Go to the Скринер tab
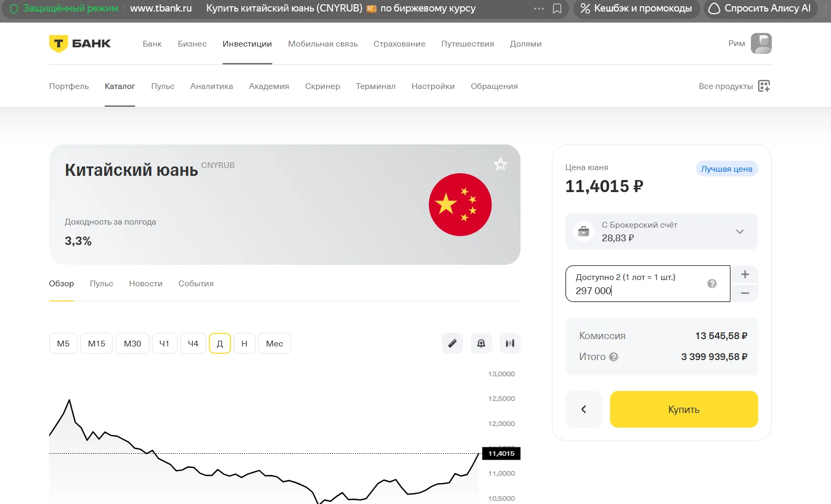Image resolution: width=831 pixels, height=504 pixels. click(323, 86)
